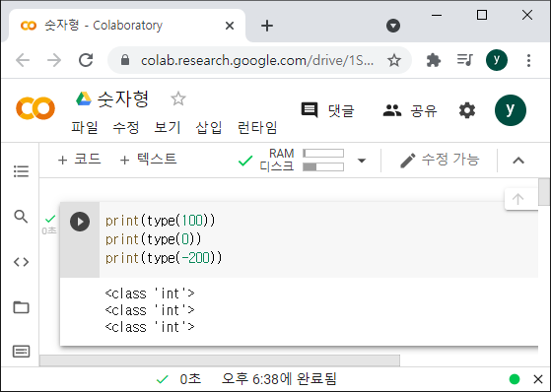View site information via the lock icon
The image size is (551, 392).
point(125,60)
